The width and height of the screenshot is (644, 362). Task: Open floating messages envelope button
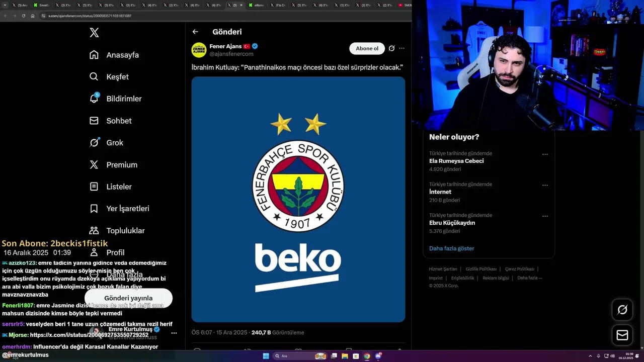622,335
